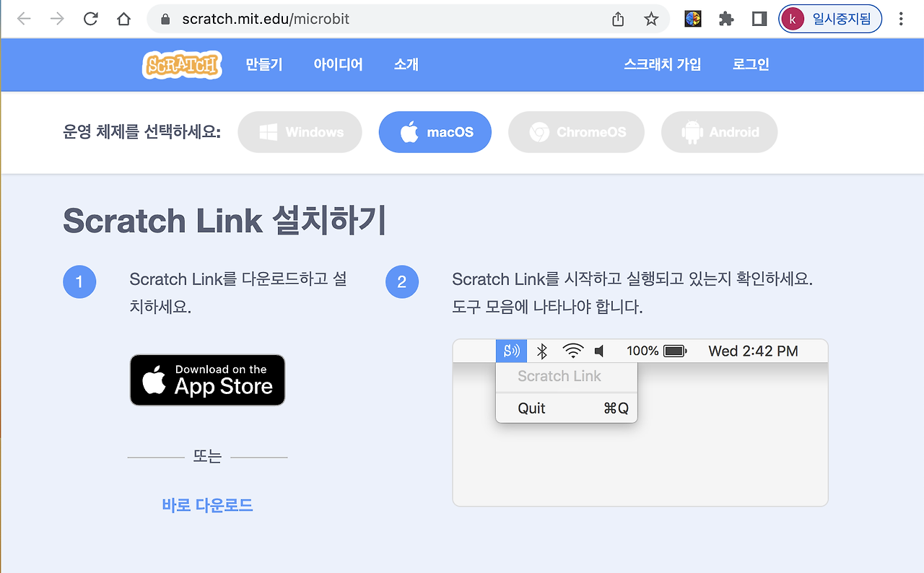
Task: Click 스크래치 가입 to join Scratch
Action: coord(663,64)
